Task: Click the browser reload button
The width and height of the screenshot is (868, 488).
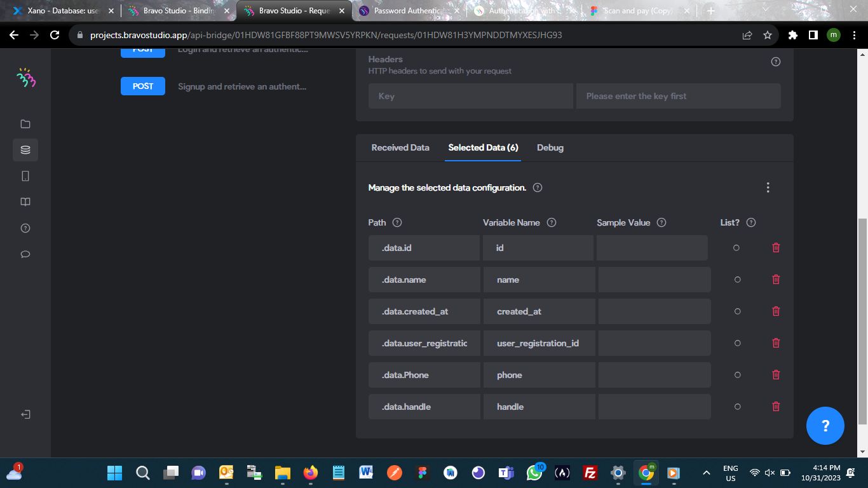Action: 55,36
